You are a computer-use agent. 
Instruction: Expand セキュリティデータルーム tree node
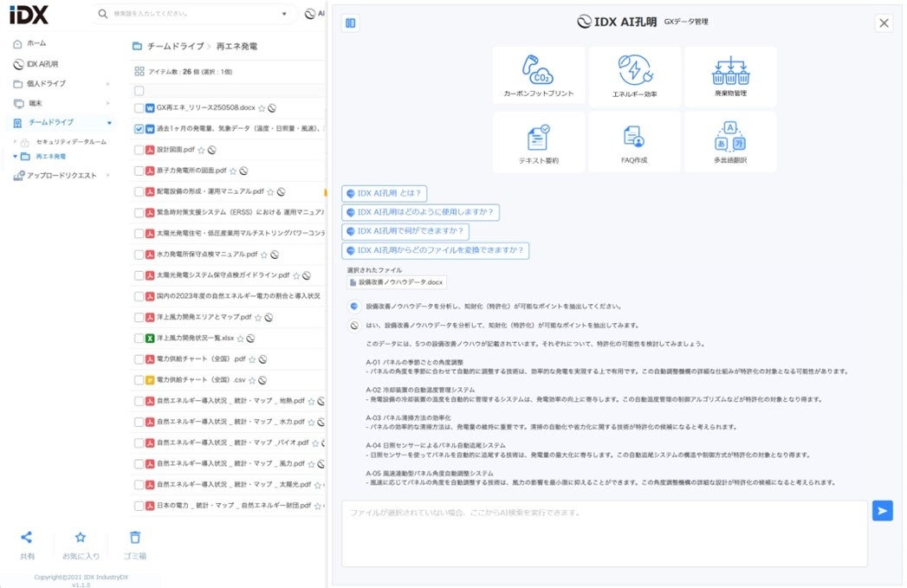[x=15, y=142]
